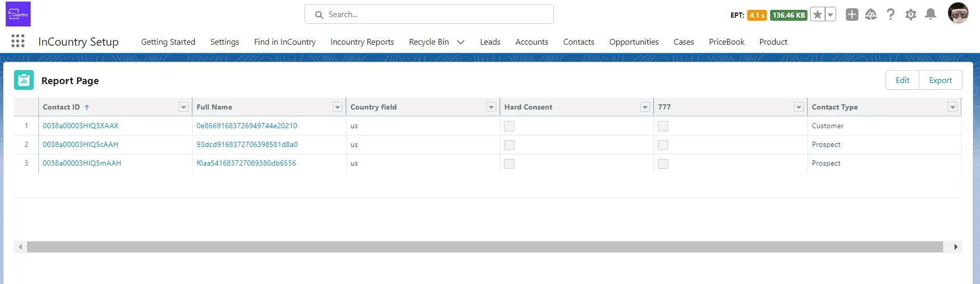Open the user profile avatar
This screenshot has width=980, height=284.
tap(958, 13)
